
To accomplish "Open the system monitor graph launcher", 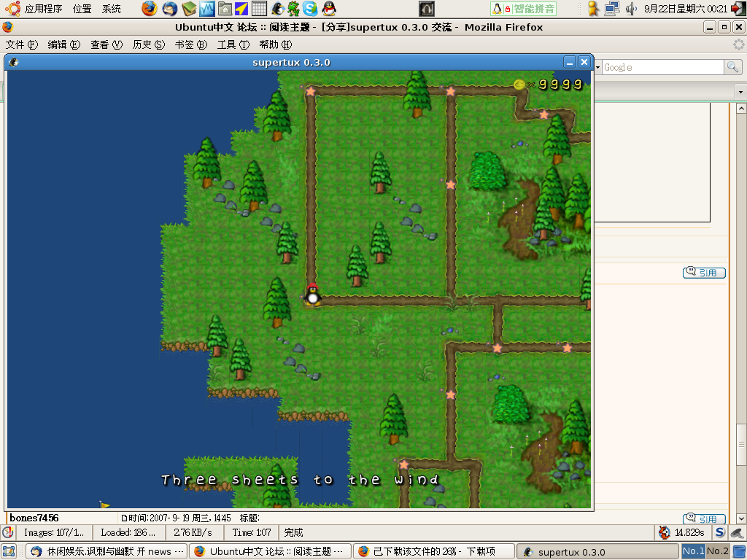I will pyautogui.click(x=206, y=9).
